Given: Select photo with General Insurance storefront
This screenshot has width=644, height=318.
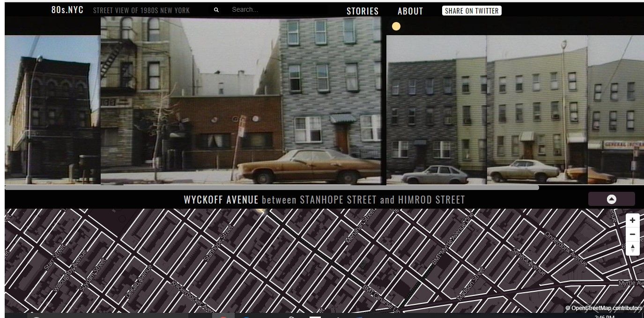Looking at the screenshot, I should (615, 110).
